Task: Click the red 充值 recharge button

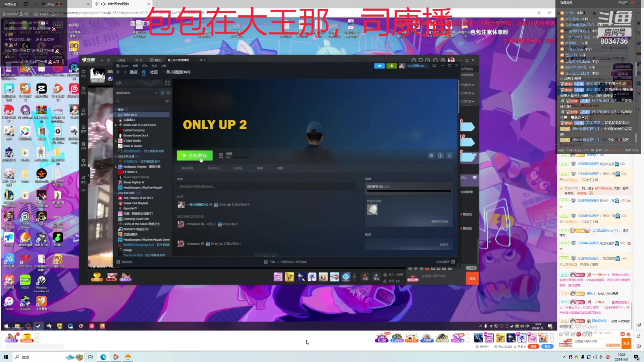Action: pos(533,347)
